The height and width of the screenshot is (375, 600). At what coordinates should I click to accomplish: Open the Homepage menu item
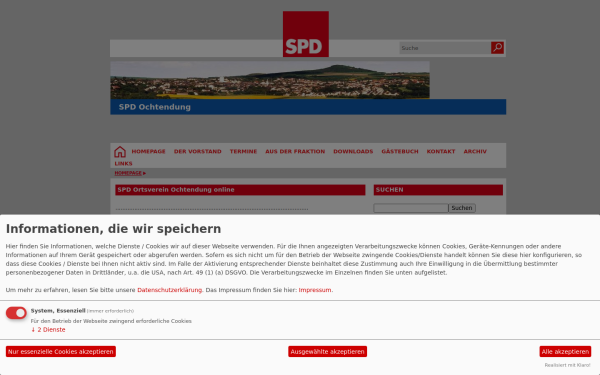[x=148, y=152]
